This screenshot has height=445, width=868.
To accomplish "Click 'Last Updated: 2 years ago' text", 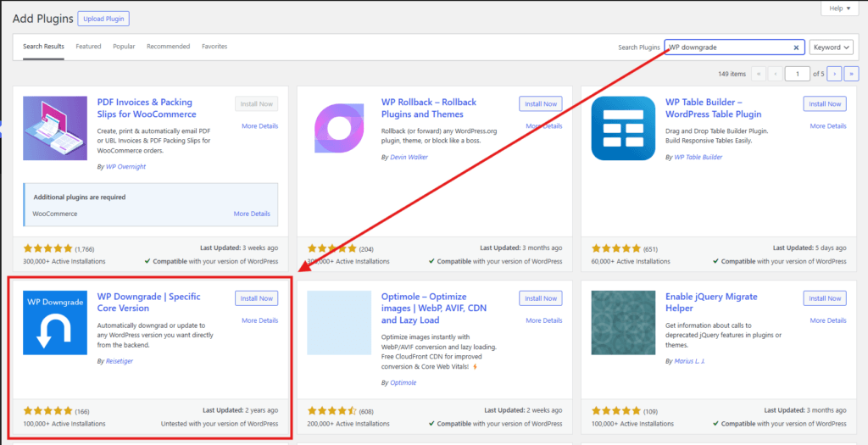I will [240, 410].
